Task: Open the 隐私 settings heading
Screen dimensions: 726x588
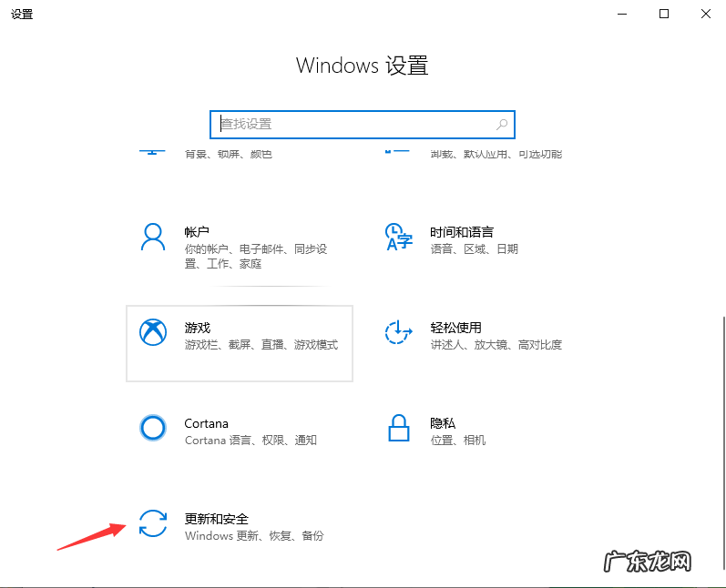Action: [443, 423]
